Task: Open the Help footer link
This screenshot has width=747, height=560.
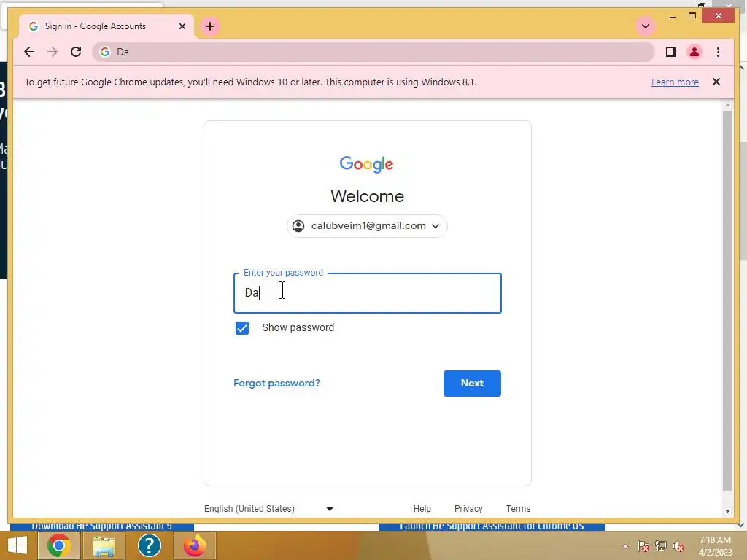Action: (422, 508)
